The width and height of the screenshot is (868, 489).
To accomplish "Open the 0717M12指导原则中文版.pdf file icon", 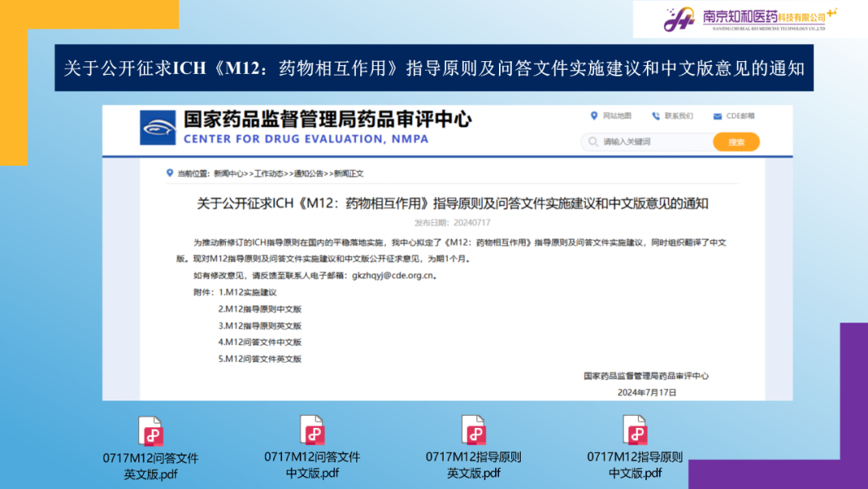I will point(635,430).
